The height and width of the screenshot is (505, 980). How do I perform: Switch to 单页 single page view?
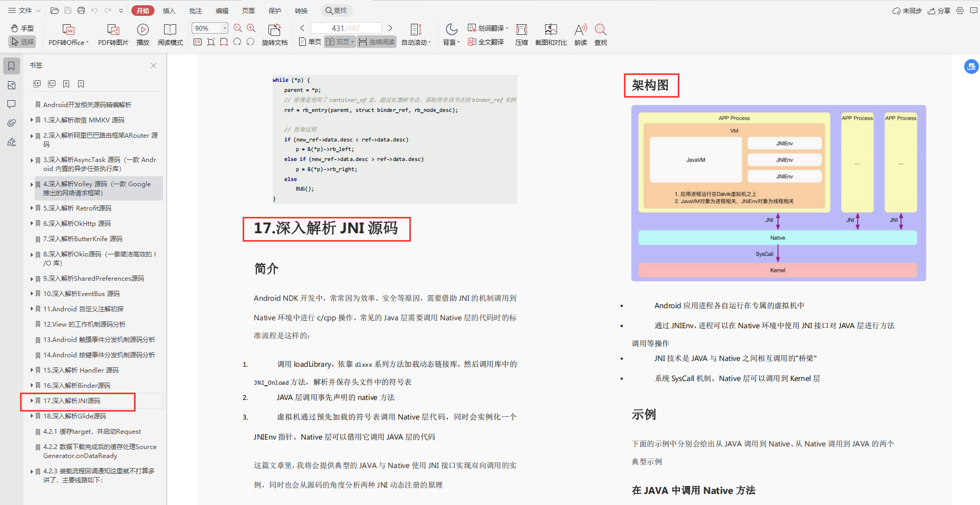pos(310,42)
